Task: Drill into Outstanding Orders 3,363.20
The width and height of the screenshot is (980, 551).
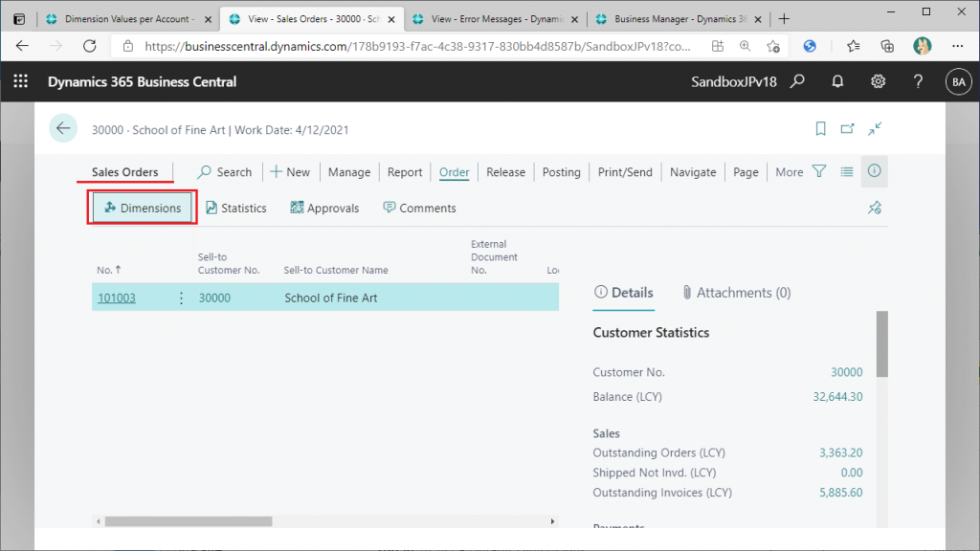Action: [x=840, y=452]
